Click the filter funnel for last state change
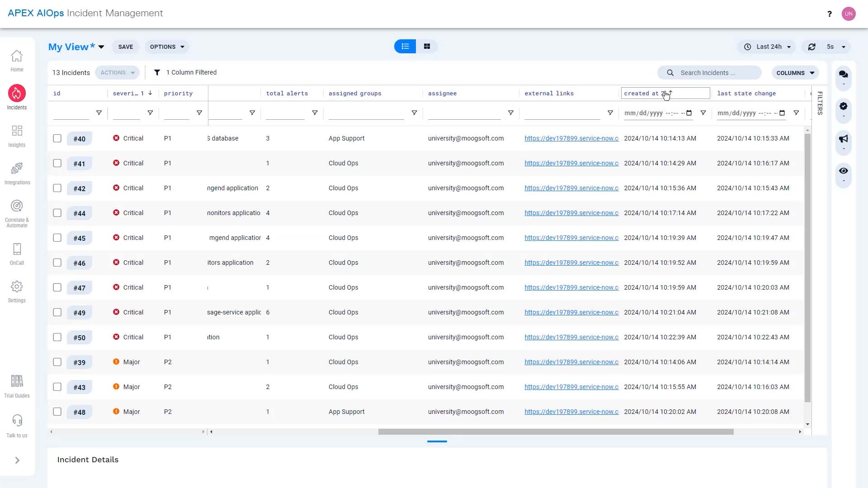 (797, 113)
